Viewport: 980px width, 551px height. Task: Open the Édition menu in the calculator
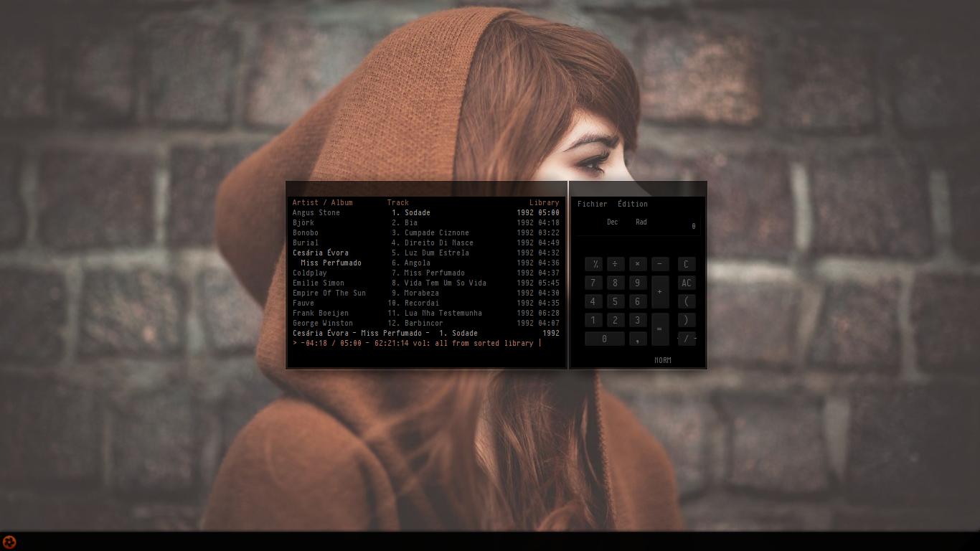tap(632, 204)
